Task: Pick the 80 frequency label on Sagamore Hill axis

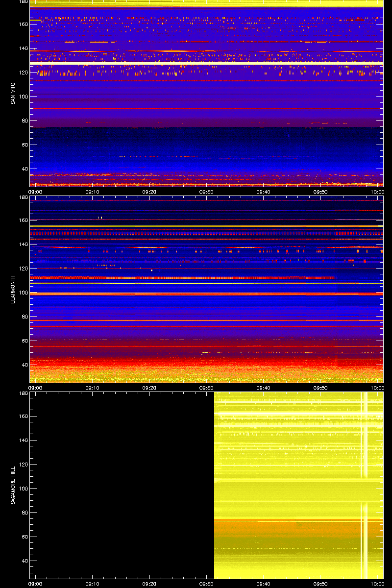Action: [x=24, y=513]
